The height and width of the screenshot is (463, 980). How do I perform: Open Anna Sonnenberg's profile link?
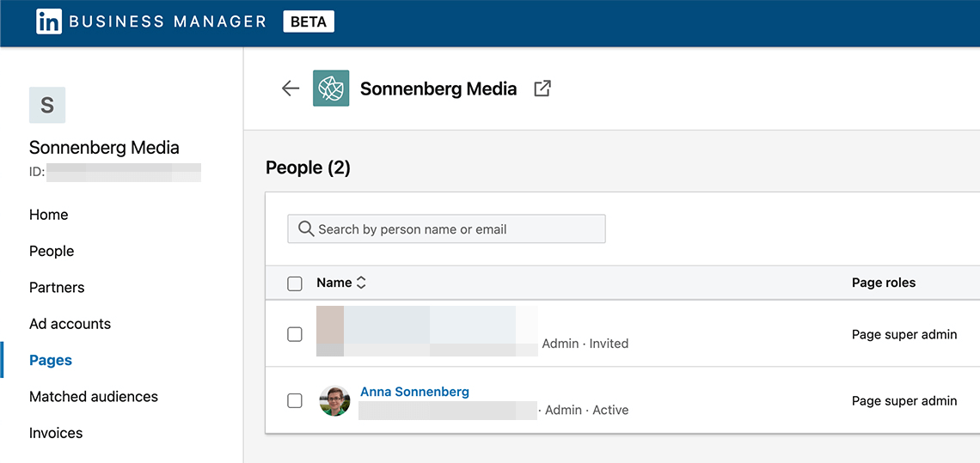click(x=415, y=392)
